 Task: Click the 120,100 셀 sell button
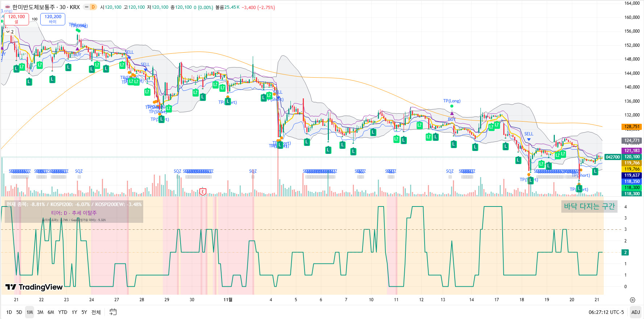(17, 19)
